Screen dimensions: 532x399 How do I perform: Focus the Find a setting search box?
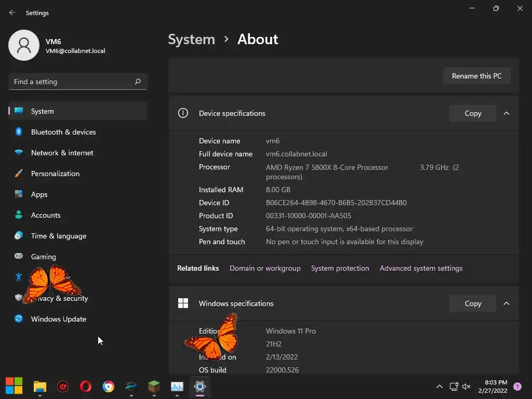(x=78, y=82)
